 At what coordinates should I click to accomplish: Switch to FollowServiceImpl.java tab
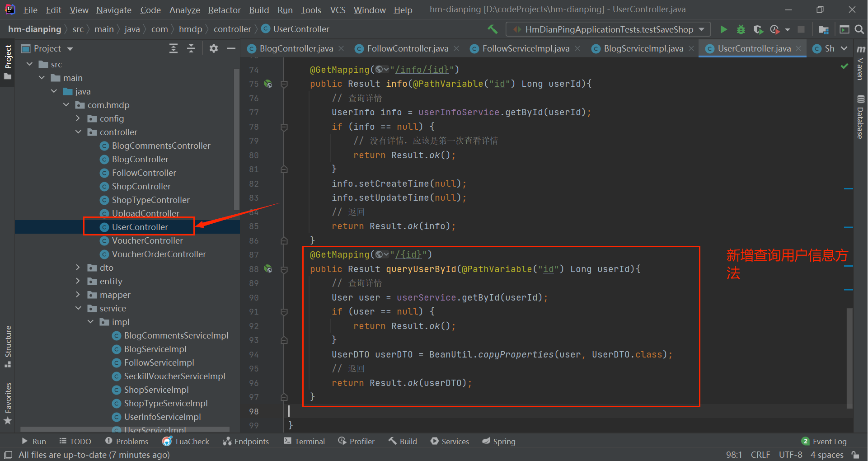coord(525,48)
